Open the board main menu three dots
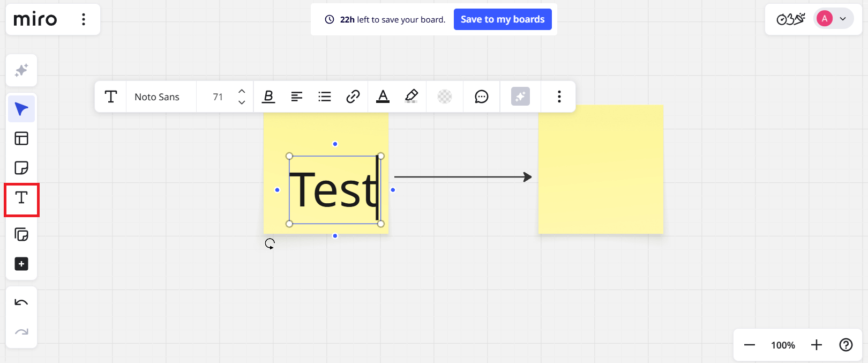This screenshot has width=868, height=363. (x=84, y=19)
